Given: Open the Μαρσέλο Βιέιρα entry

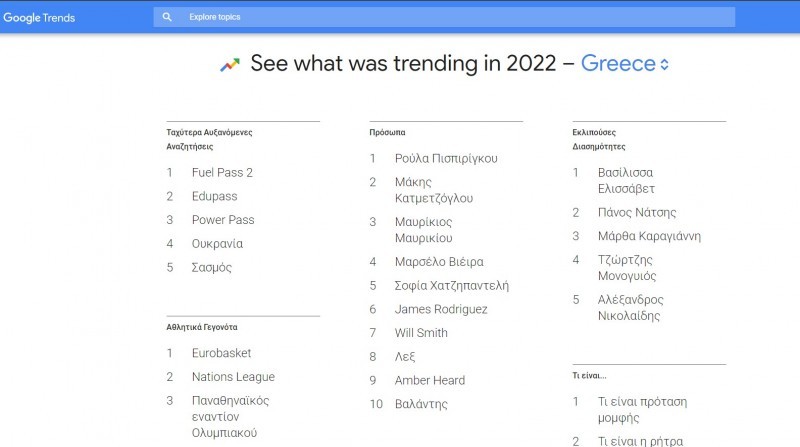Looking at the screenshot, I should coord(438,262).
